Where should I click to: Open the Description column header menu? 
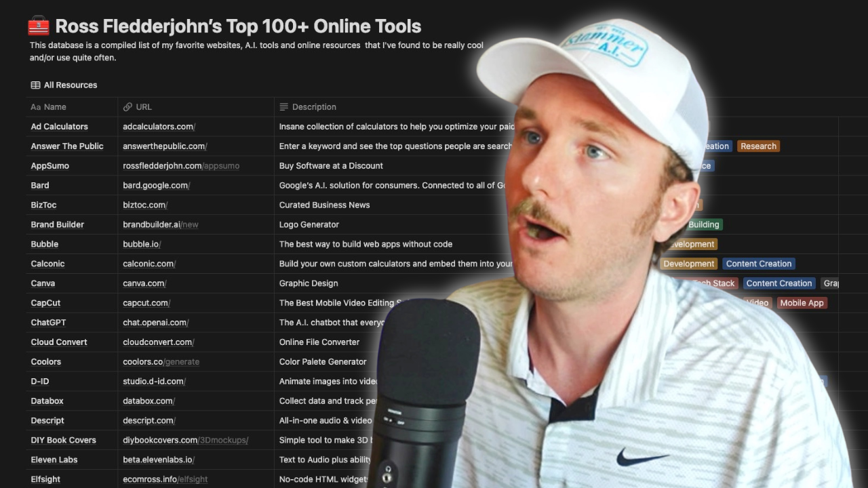pos(314,106)
